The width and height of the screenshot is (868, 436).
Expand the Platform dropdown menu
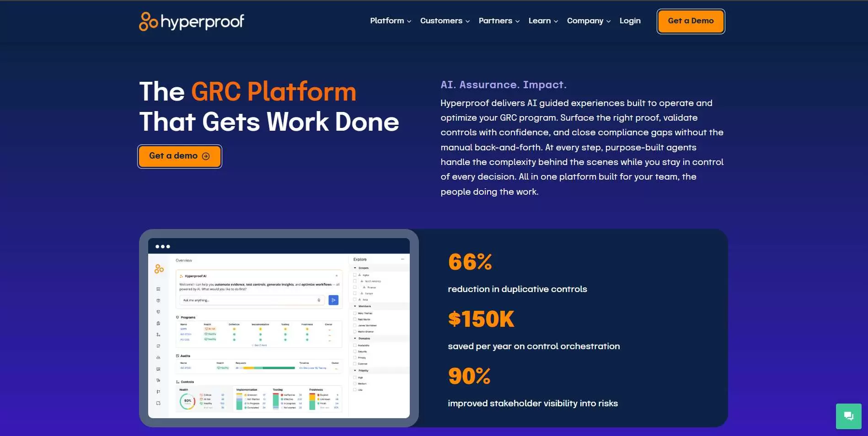coord(391,21)
